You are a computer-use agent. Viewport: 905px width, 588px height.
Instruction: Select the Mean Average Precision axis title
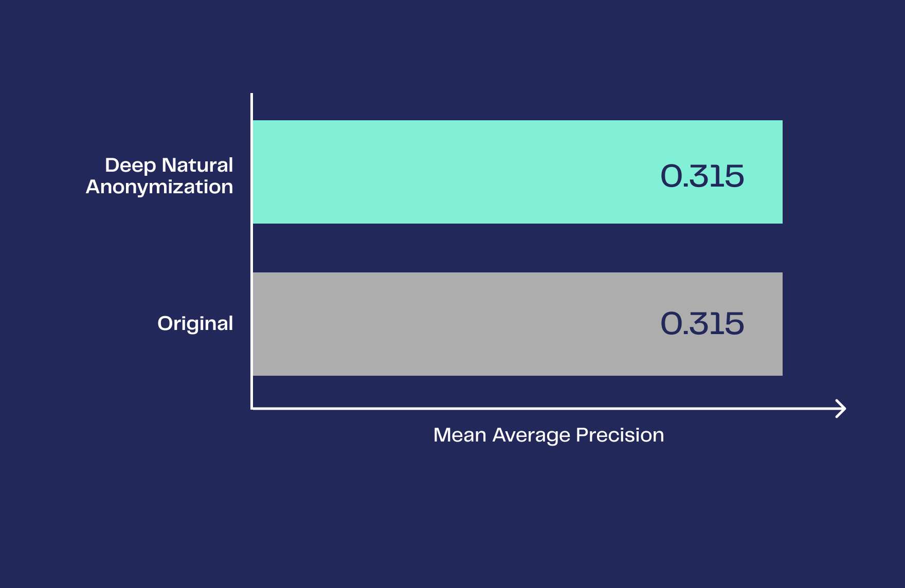549,435
